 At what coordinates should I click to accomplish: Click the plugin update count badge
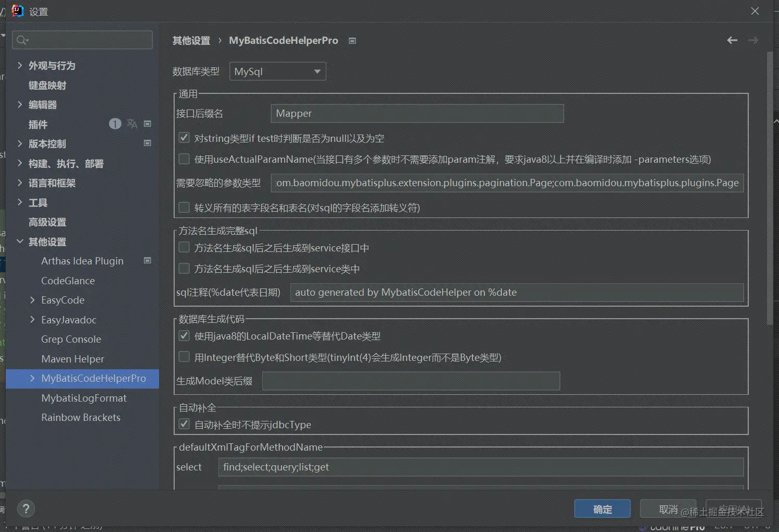tap(115, 124)
